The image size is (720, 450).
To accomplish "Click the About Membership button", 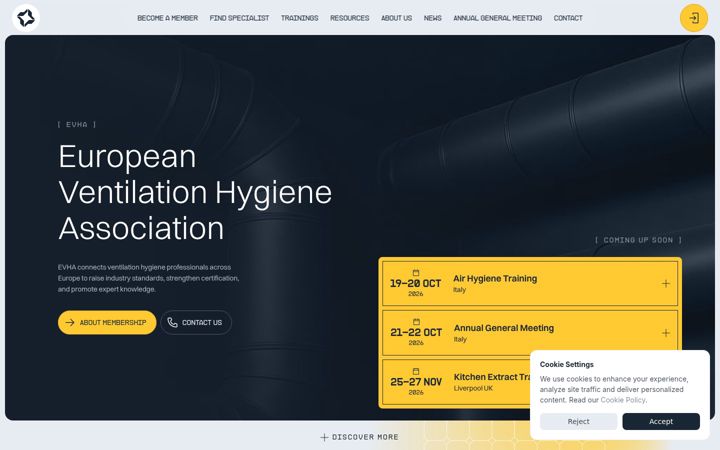I will [x=107, y=322].
